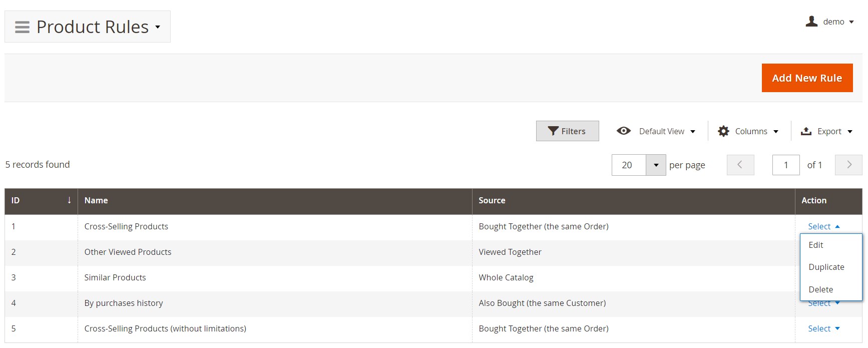Click the demo user account icon
868x348 pixels.
(811, 22)
